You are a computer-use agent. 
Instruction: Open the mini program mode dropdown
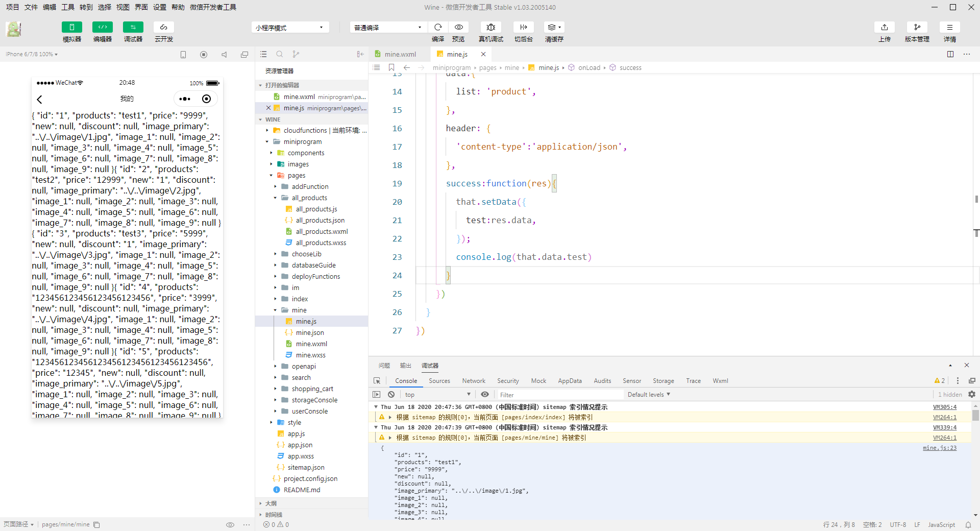click(x=289, y=28)
